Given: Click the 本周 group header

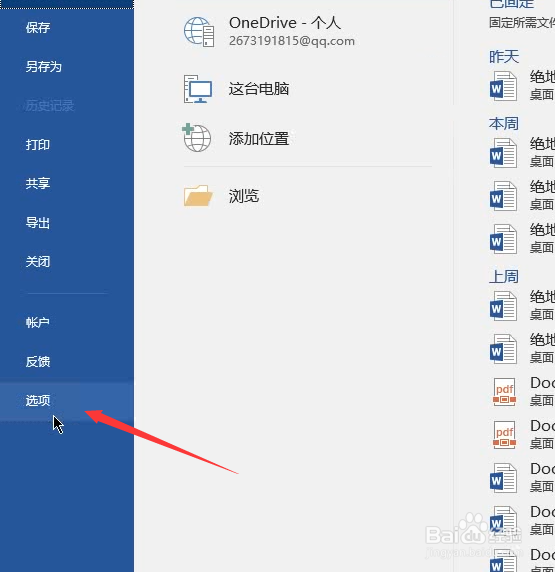Looking at the screenshot, I should (x=504, y=124).
